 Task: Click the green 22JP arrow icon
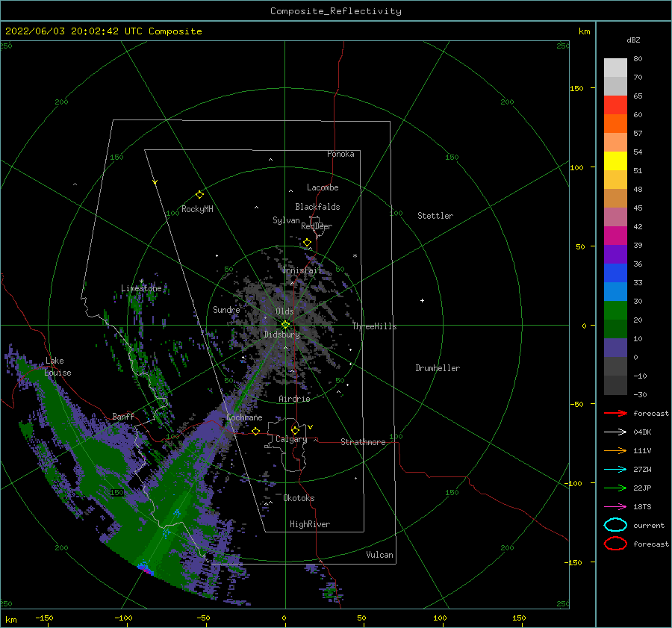point(615,488)
